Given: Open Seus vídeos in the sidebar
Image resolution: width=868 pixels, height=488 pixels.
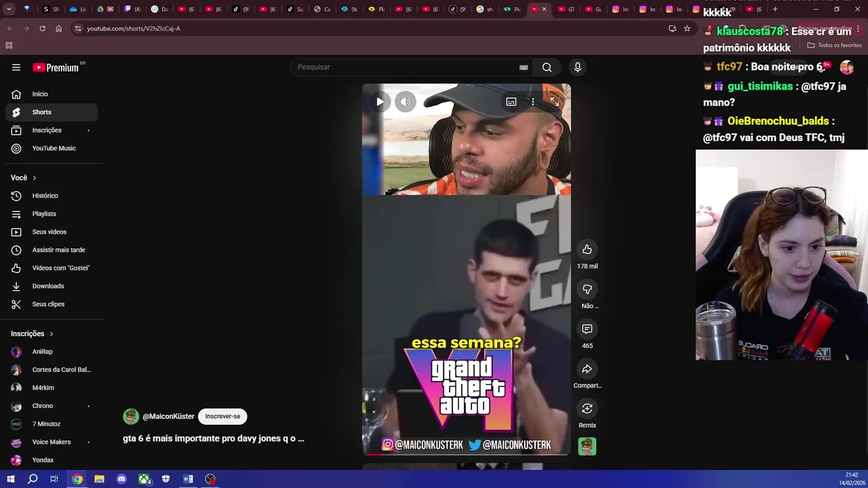Looking at the screenshot, I should tap(52, 232).
